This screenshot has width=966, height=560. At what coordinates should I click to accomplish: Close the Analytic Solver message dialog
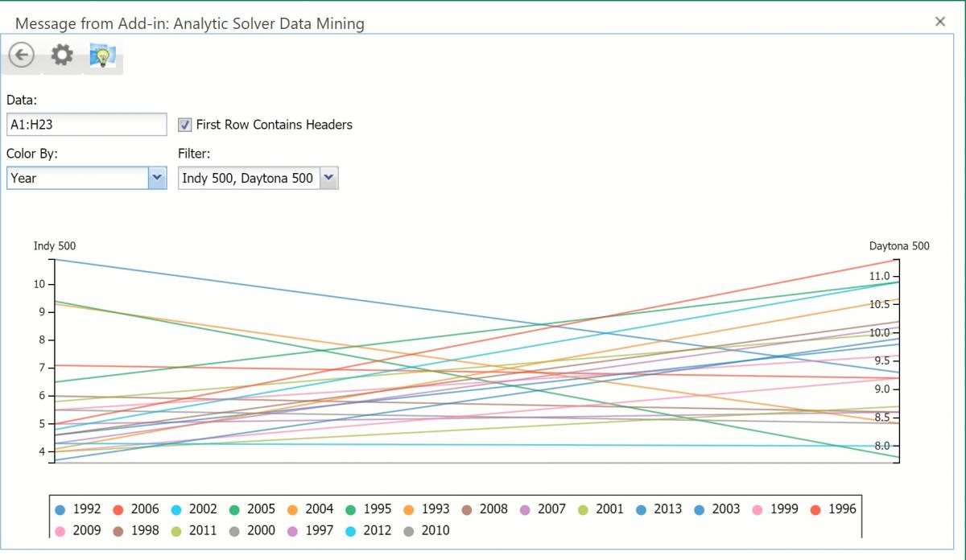pyautogui.click(x=939, y=22)
